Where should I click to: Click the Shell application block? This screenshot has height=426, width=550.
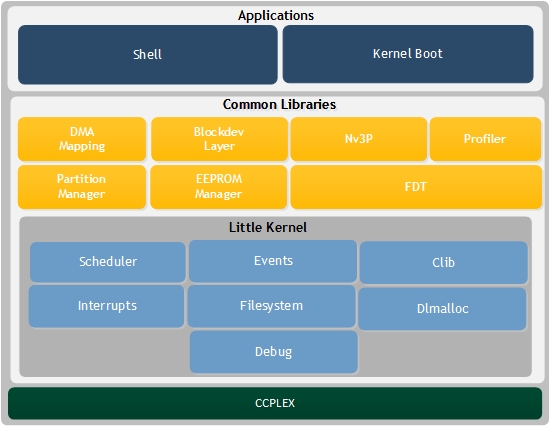coord(148,54)
